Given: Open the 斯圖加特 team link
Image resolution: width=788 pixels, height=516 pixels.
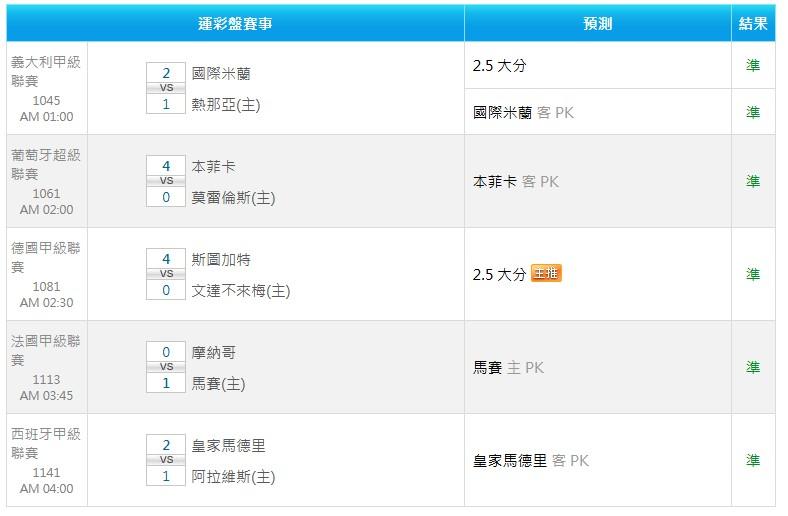Looking at the screenshot, I should pyautogui.click(x=220, y=259).
